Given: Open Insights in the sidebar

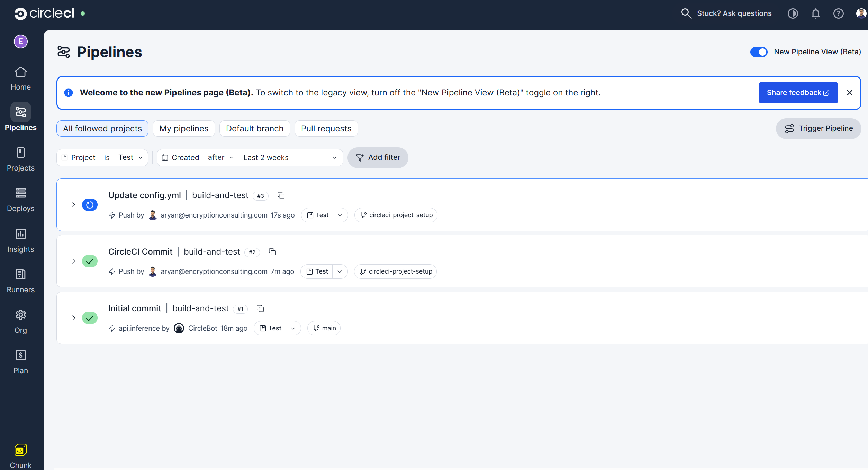Looking at the screenshot, I should tap(21, 241).
